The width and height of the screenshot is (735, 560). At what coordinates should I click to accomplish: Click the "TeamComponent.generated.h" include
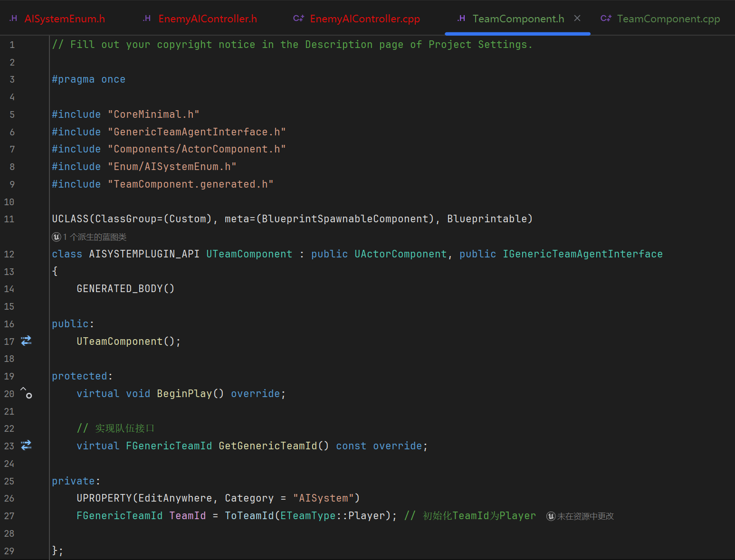[191, 184]
